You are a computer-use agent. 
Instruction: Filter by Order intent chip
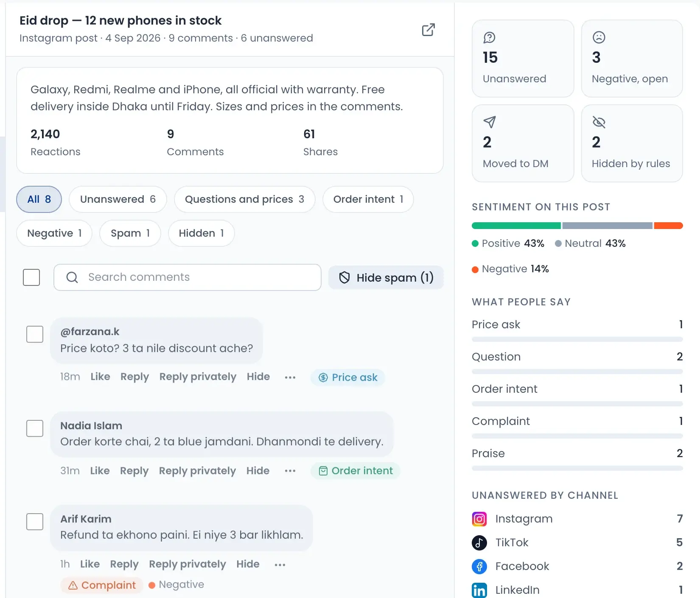(x=368, y=199)
